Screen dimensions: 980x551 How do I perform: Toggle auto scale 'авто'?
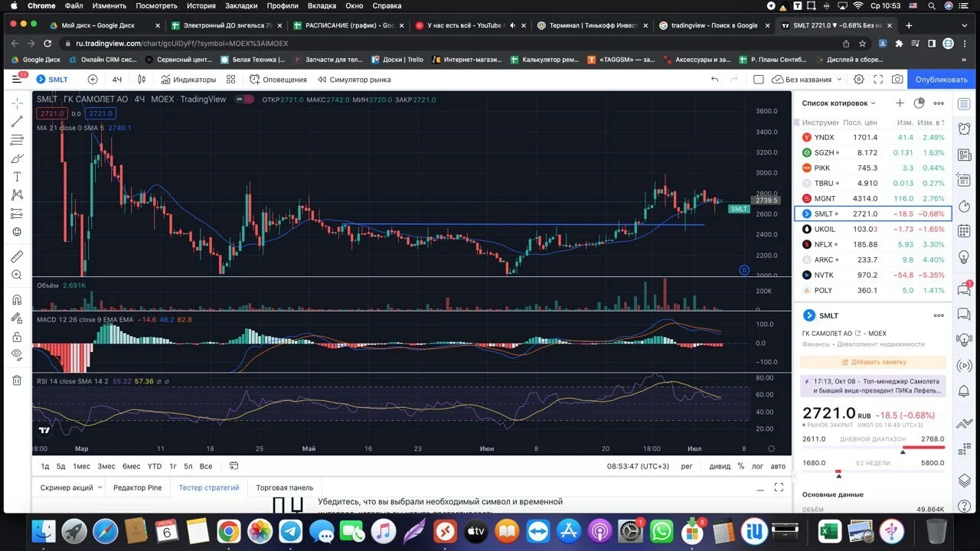point(778,466)
